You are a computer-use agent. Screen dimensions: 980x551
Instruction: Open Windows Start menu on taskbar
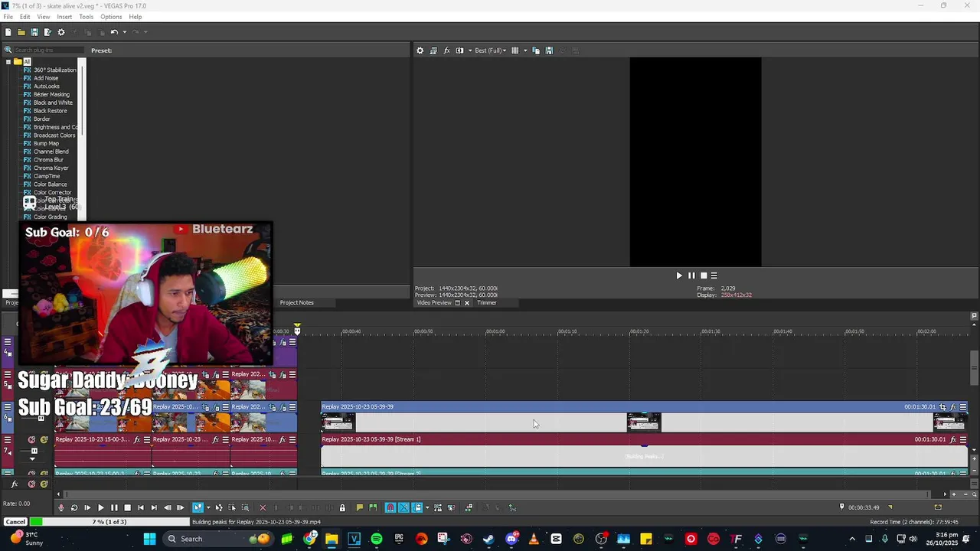click(150, 539)
